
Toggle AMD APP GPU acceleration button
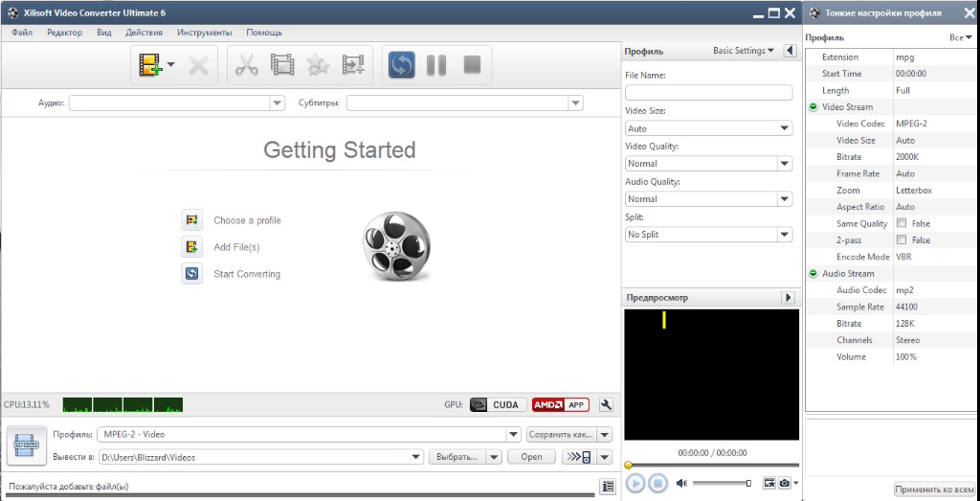click(x=561, y=404)
